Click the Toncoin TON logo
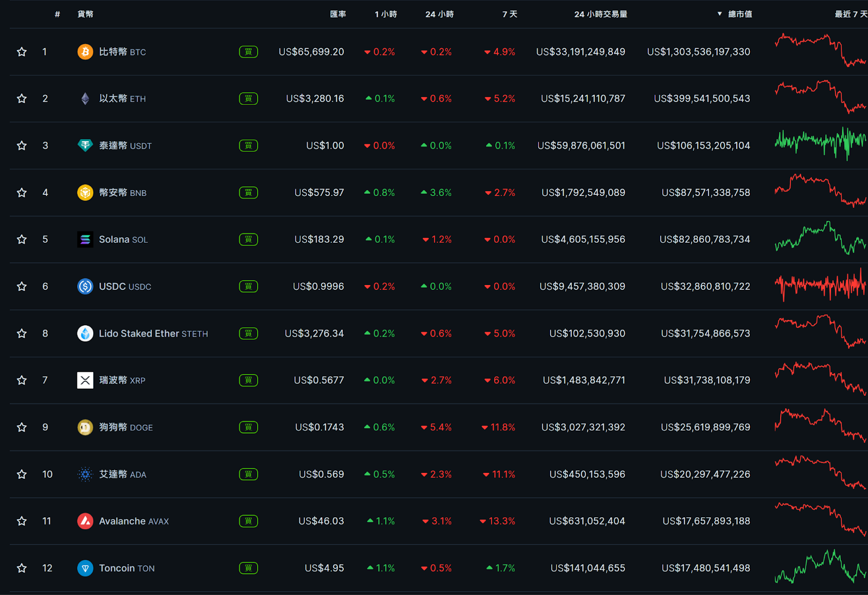 click(85, 568)
